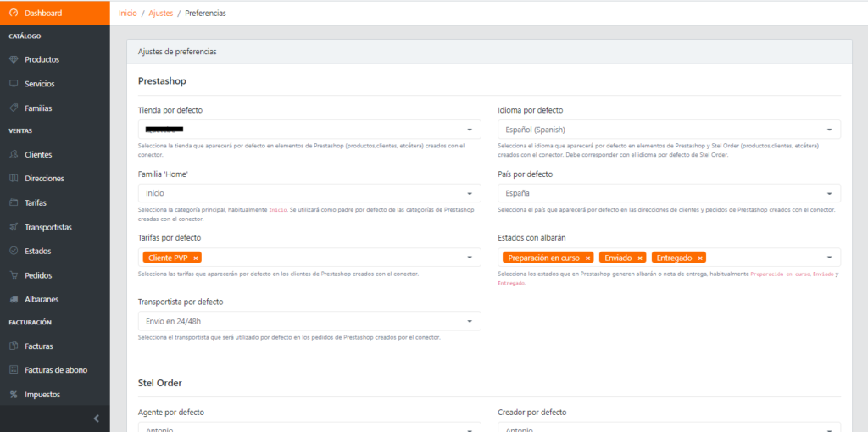The height and width of the screenshot is (432, 868).
Task: Expand the País por defecto dropdown
Action: 669,193
